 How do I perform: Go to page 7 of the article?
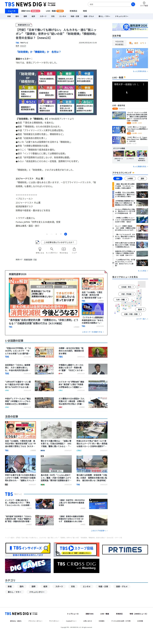click(x=61, y=234)
